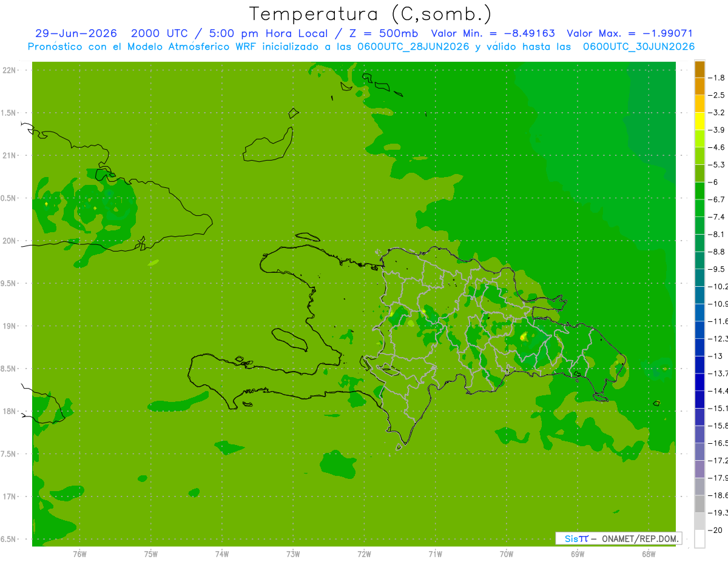Click the '-6.7' color scale value
The width and height of the screenshot is (728, 562).
click(x=717, y=199)
